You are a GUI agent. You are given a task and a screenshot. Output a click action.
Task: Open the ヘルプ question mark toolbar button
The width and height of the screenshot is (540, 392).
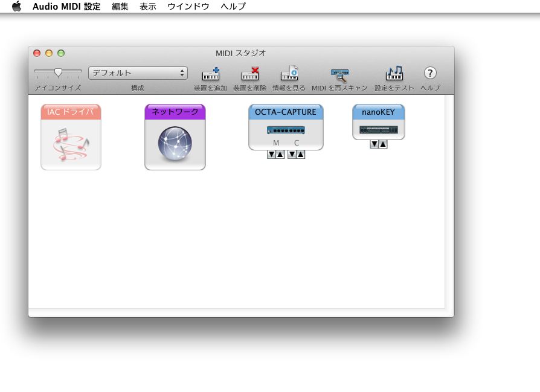click(430, 73)
